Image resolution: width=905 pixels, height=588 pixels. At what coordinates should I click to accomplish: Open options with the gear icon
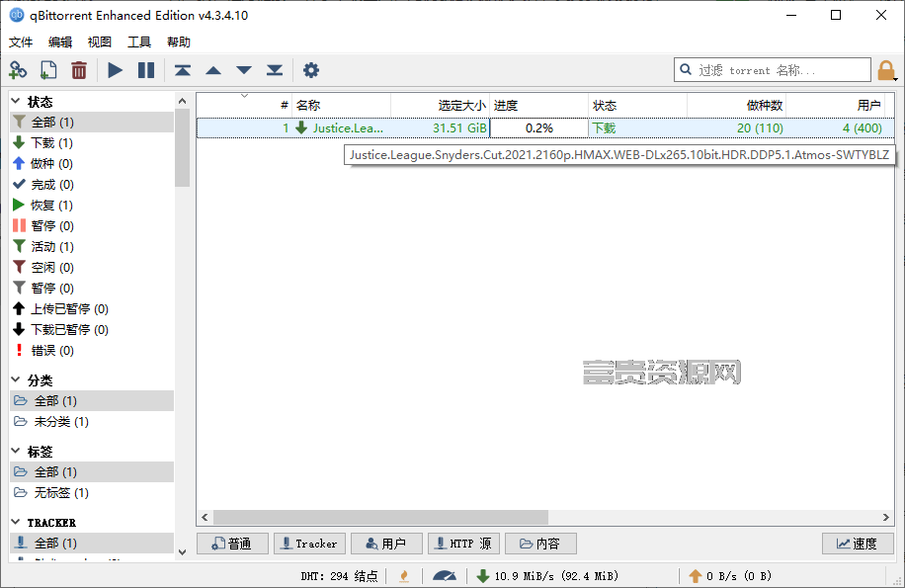[x=311, y=70]
